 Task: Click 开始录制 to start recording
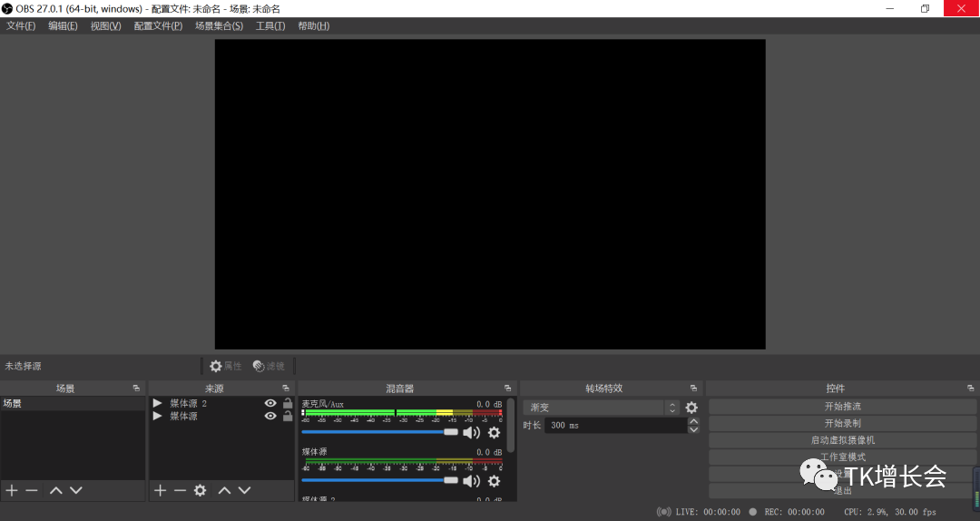(x=842, y=424)
